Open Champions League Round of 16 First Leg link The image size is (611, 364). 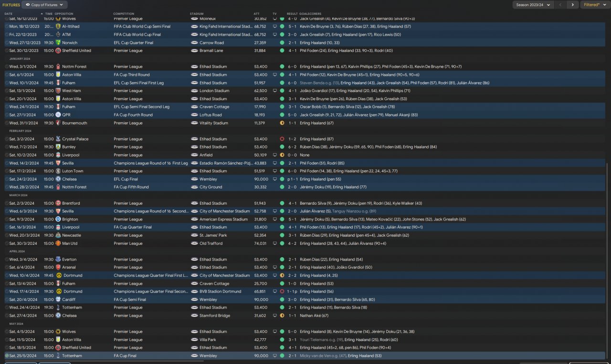[151, 163]
